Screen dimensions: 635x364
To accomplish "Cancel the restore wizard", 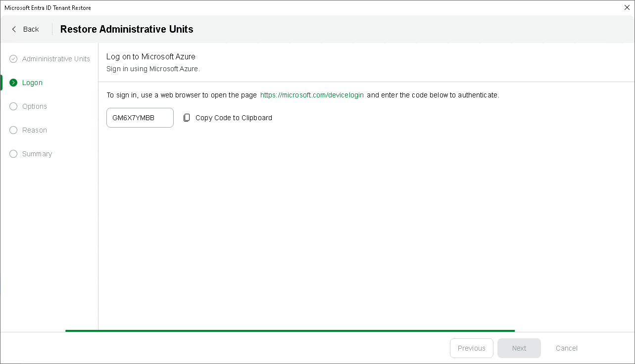I will [566, 348].
